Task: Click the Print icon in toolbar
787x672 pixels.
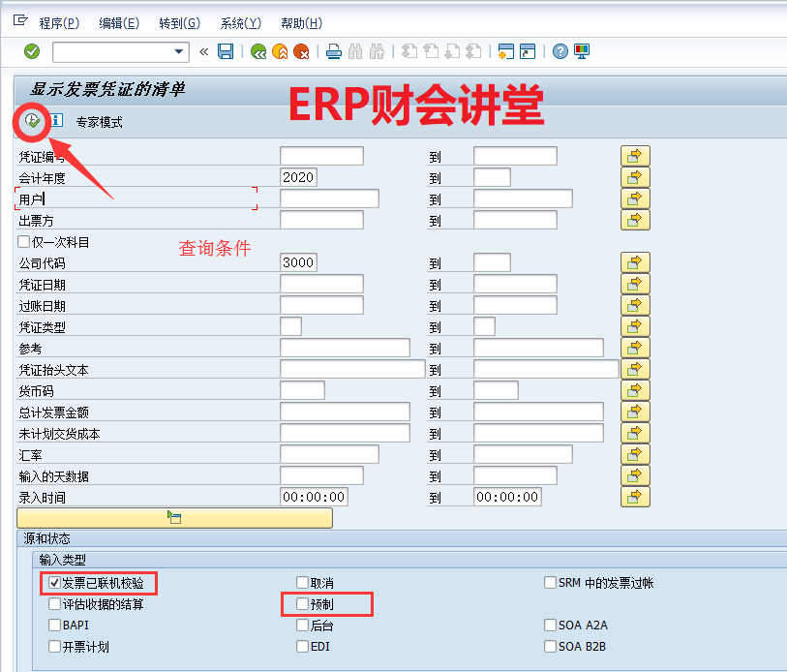Action: click(333, 51)
